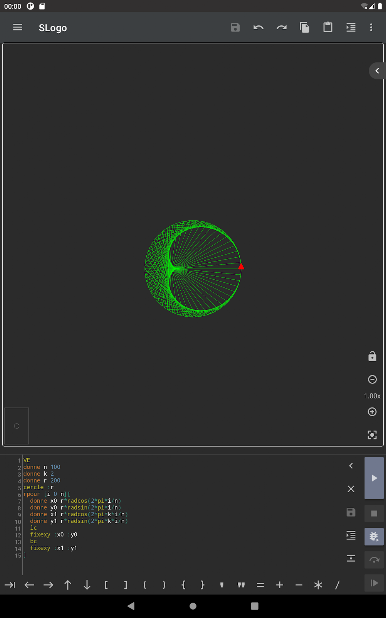386x618 pixels.
Task: Run the program with play button
Action: (x=374, y=478)
